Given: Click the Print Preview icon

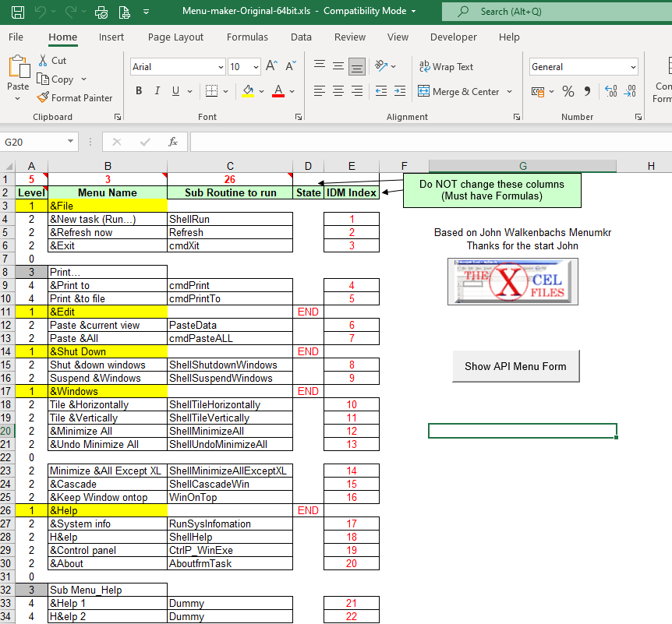Looking at the screenshot, I should click(x=124, y=12).
